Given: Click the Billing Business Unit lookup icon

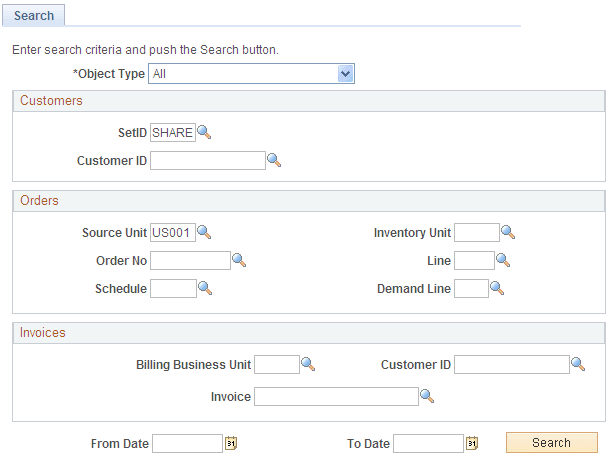Looking at the screenshot, I should click(x=308, y=365).
